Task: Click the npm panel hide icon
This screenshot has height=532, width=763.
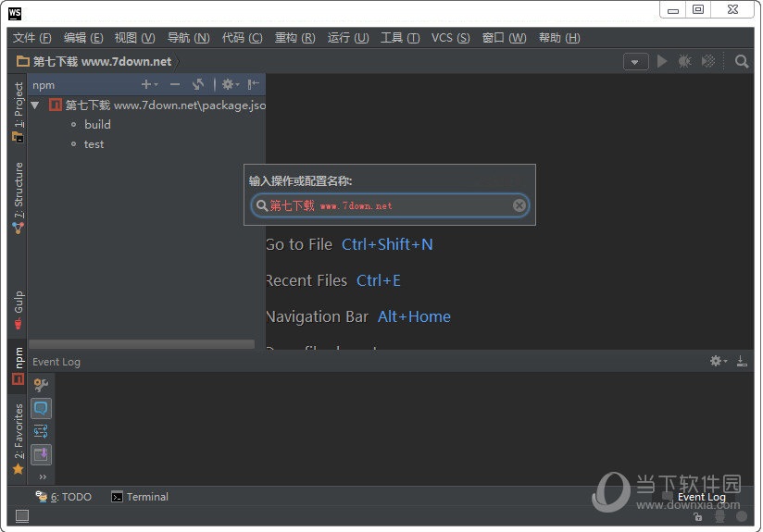Action: [253, 84]
